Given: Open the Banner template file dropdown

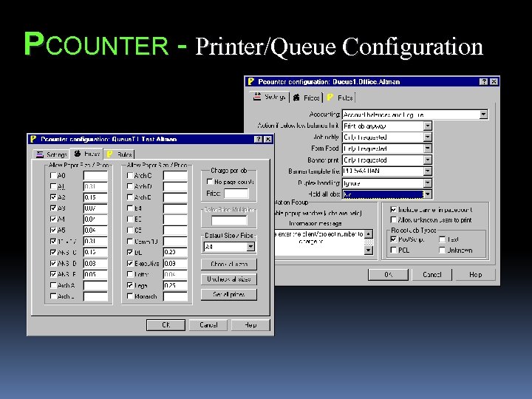Looking at the screenshot, I should [428, 171].
